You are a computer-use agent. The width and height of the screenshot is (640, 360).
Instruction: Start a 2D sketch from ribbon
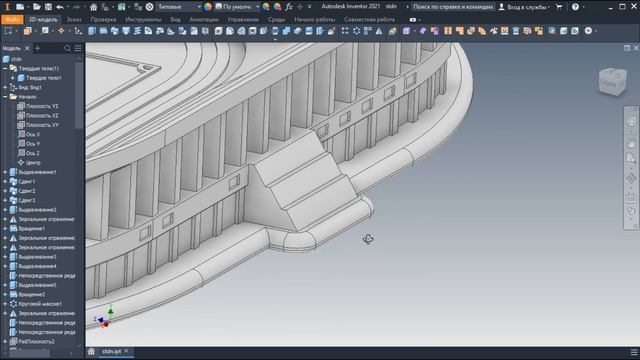8,31
